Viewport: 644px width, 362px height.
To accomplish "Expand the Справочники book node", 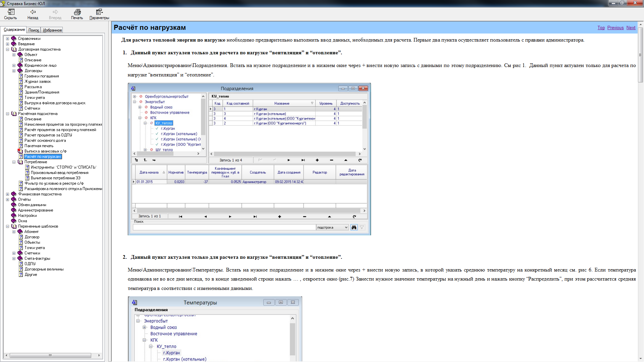I will (x=7, y=39).
